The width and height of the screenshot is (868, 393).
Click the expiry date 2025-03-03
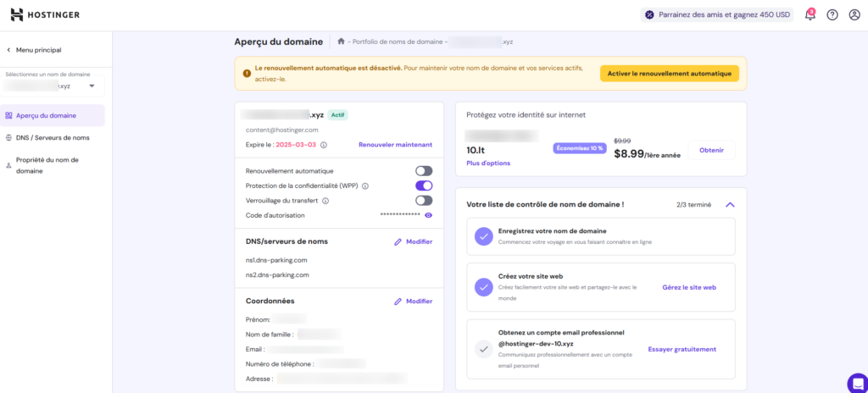tap(296, 145)
